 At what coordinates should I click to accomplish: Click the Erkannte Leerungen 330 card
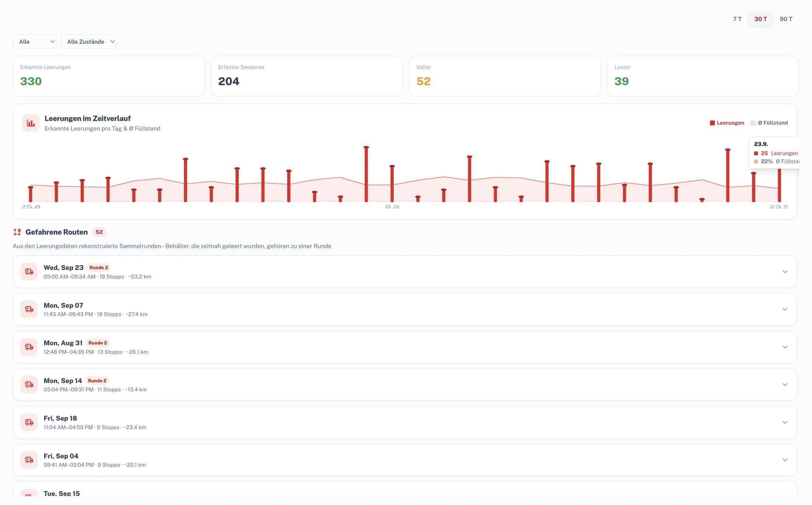click(x=109, y=76)
